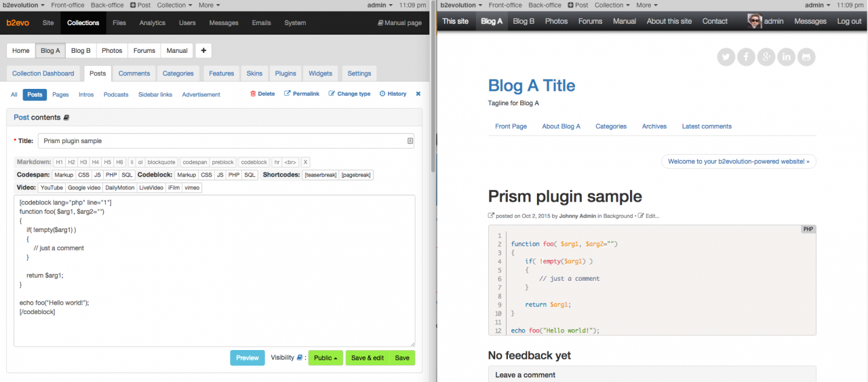Click the Welcome to your b2evolution-powered website link
Image resolution: width=868 pixels, height=382 pixels.
739,161
